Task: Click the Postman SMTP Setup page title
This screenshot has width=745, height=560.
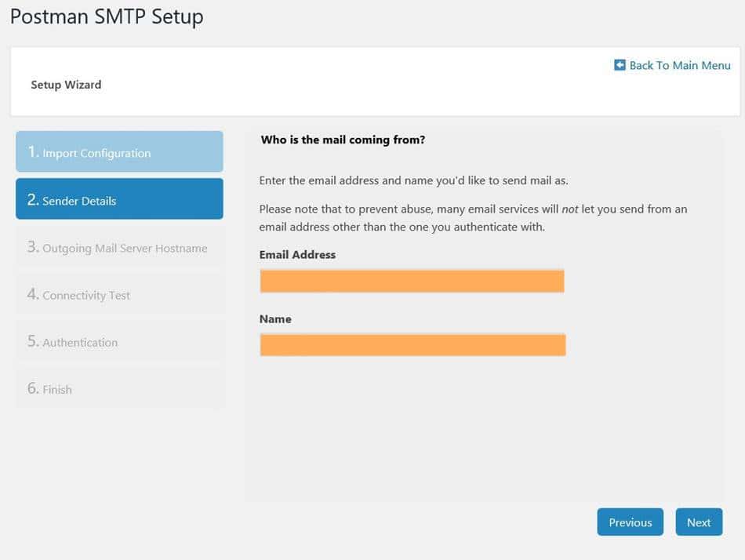Action: click(107, 16)
